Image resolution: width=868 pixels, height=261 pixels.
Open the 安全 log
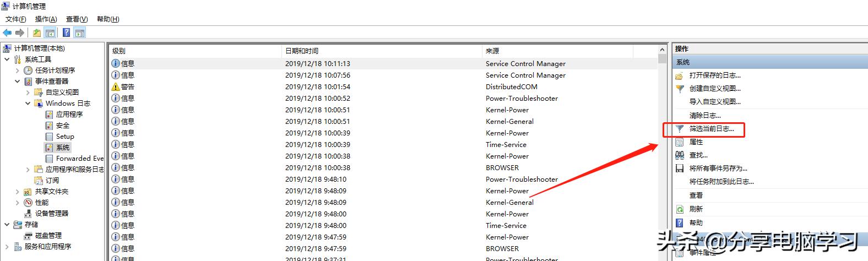(63, 126)
